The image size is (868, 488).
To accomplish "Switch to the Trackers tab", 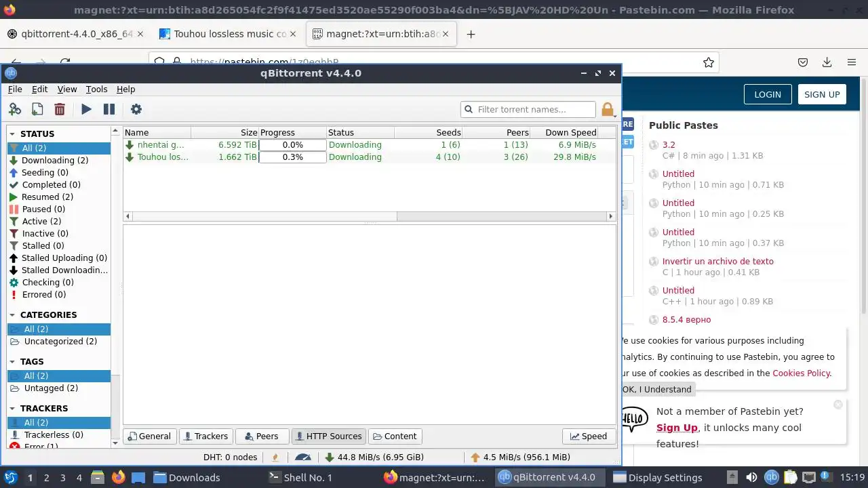I will [205, 436].
